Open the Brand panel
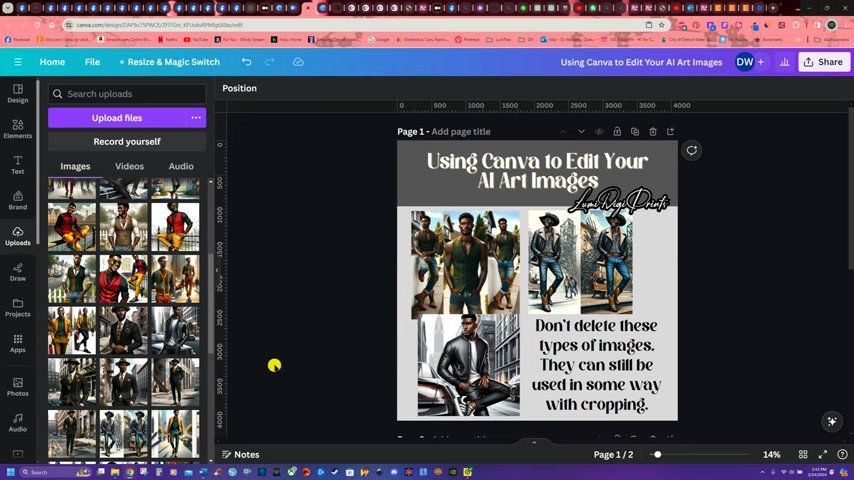 17,200
